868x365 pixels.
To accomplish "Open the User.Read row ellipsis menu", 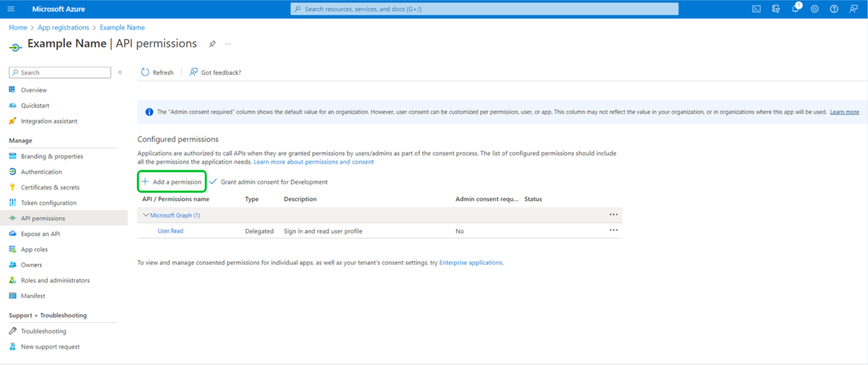I will [613, 230].
